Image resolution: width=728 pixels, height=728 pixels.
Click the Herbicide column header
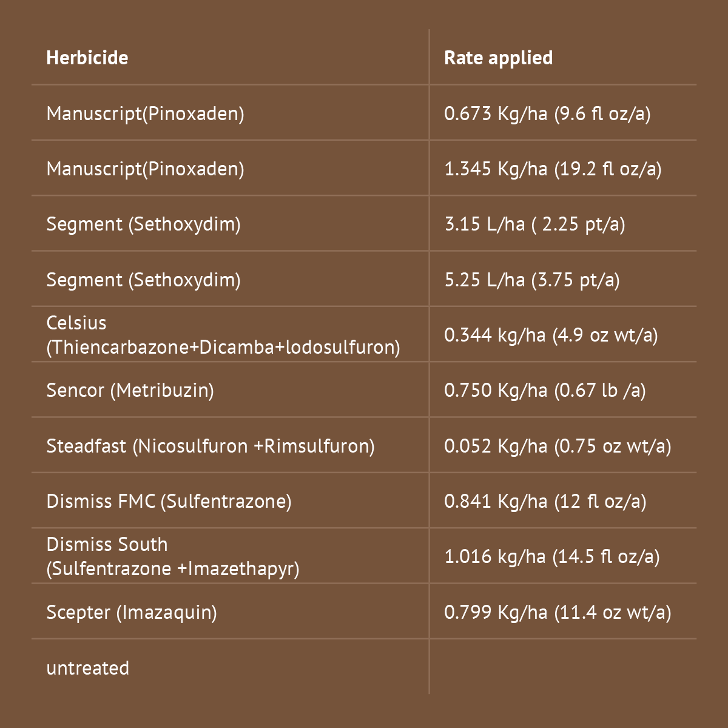point(87,58)
